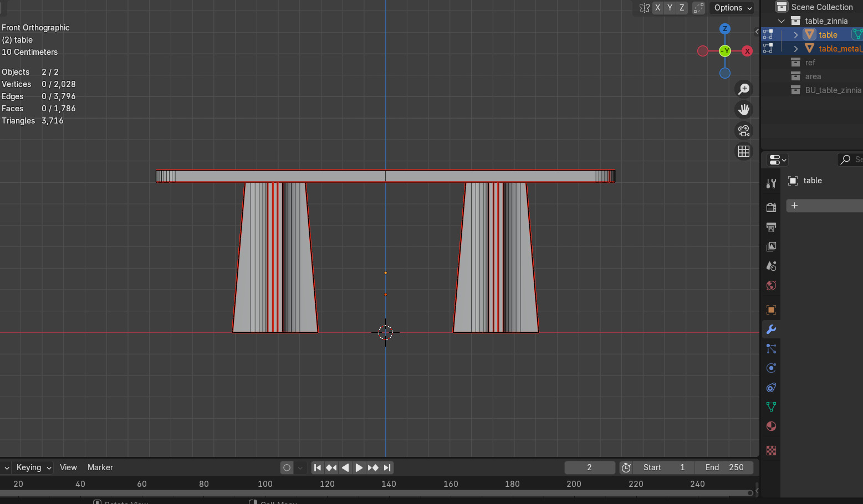This screenshot has height=504, width=863.
Task: Click the area collection icon
Action: click(x=795, y=76)
